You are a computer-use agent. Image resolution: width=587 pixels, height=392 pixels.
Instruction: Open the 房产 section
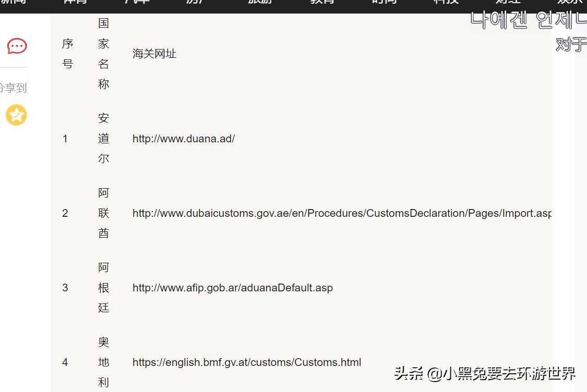pyautogui.click(x=196, y=3)
